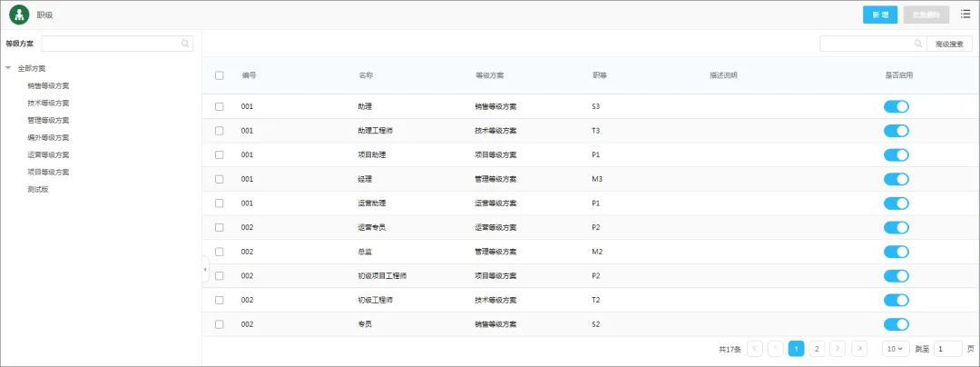Click the T3 grade cell

coord(595,131)
